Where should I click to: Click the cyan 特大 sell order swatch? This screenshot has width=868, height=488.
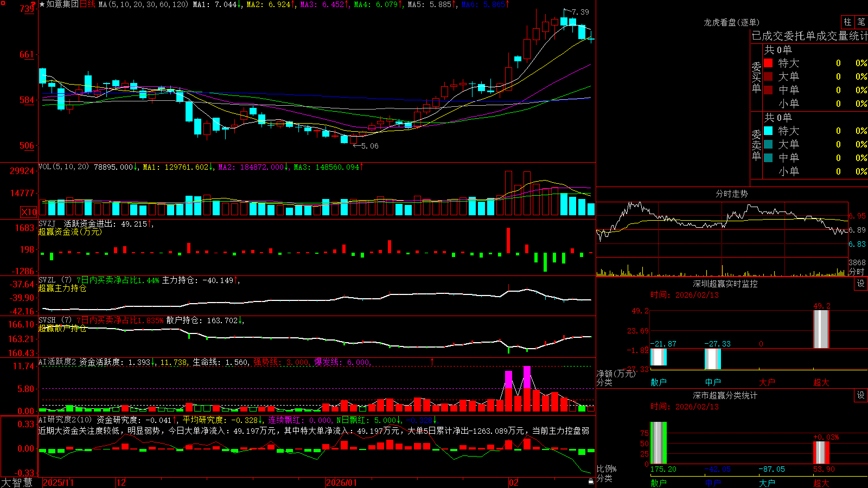pos(768,131)
